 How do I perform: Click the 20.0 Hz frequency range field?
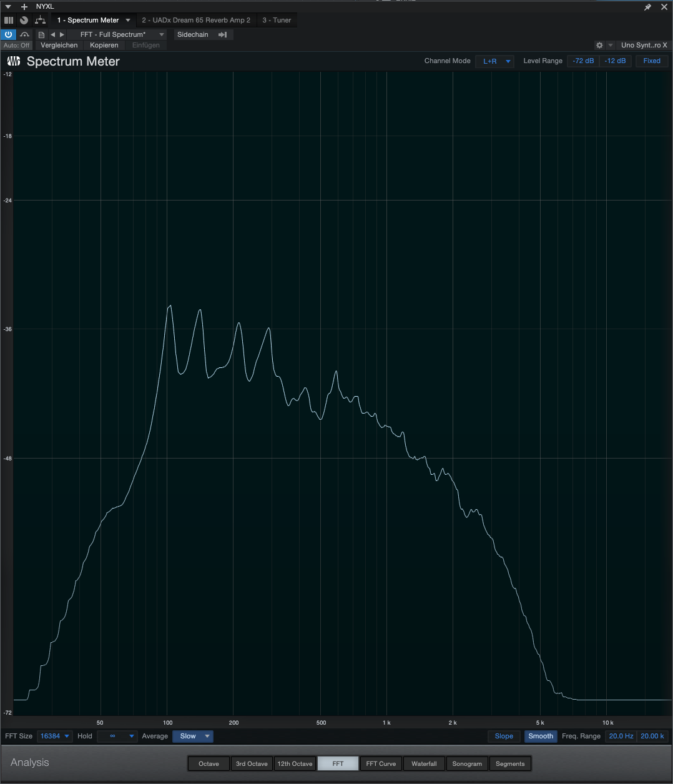point(621,737)
